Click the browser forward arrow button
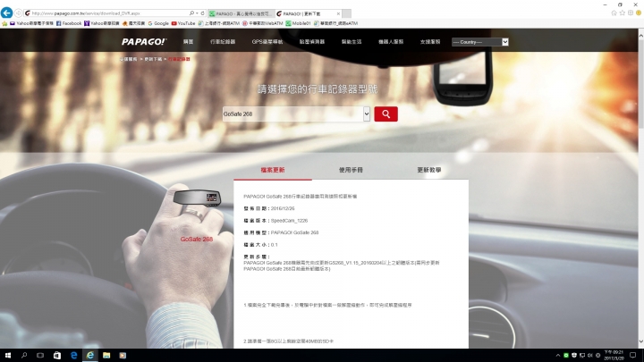This screenshot has height=362, width=644. 19,13
